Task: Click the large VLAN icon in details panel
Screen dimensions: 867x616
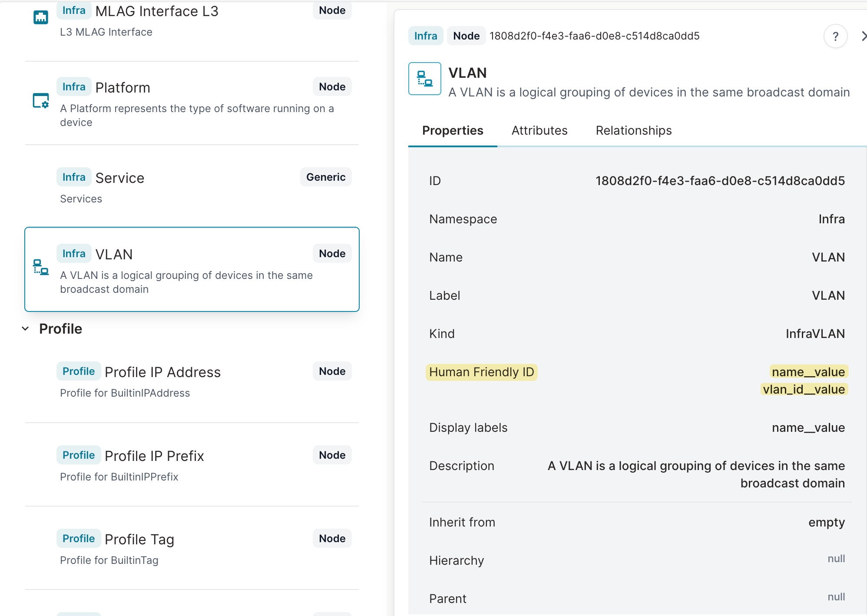Action: click(x=425, y=79)
